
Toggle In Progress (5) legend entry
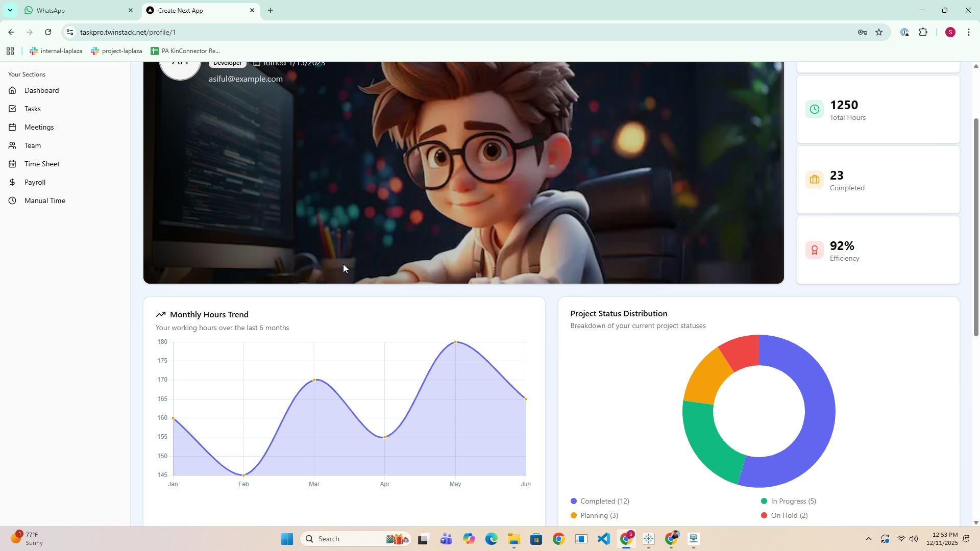[x=789, y=501]
